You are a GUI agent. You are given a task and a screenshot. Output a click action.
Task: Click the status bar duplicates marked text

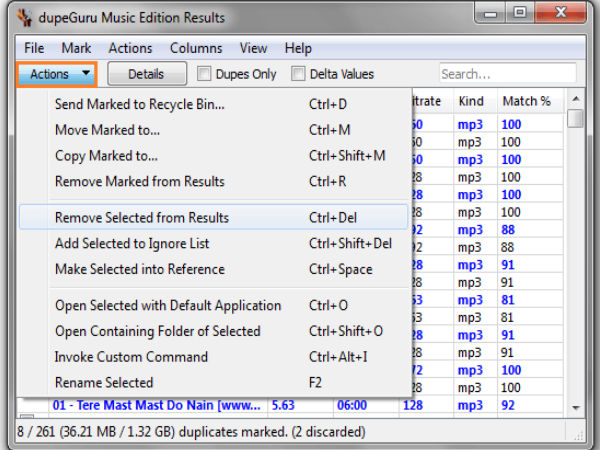[191, 432]
